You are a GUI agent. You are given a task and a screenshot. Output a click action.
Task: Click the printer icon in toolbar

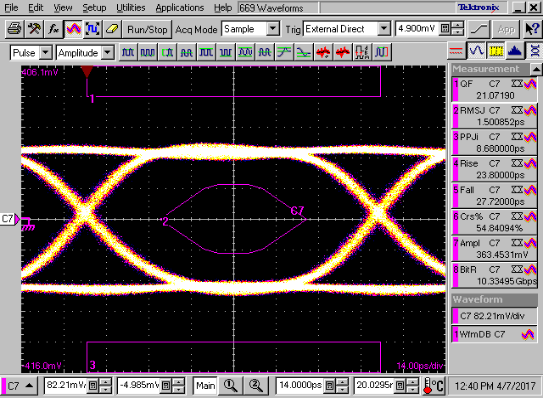[14, 29]
